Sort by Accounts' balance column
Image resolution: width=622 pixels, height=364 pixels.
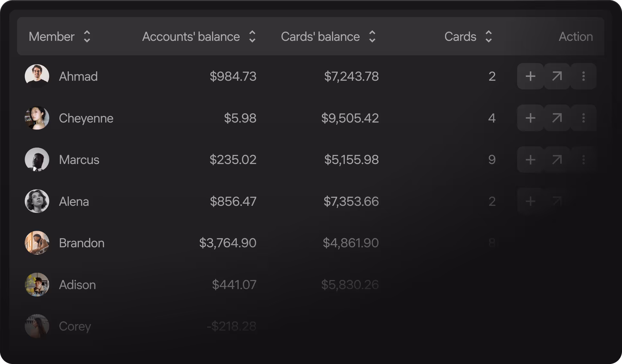[x=252, y=37]
